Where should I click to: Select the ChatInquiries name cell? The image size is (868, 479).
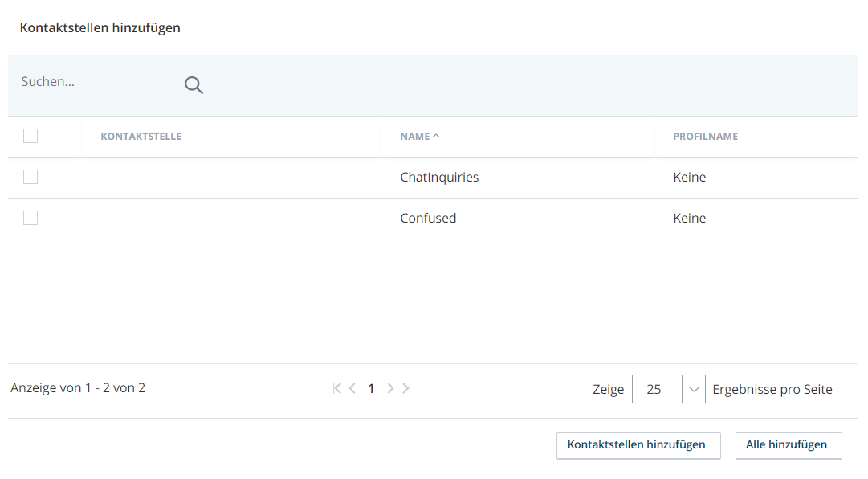tap(439, 177)
